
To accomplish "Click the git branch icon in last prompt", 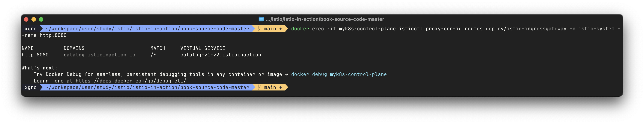I will pyautogui.click(x=259, y=87).
